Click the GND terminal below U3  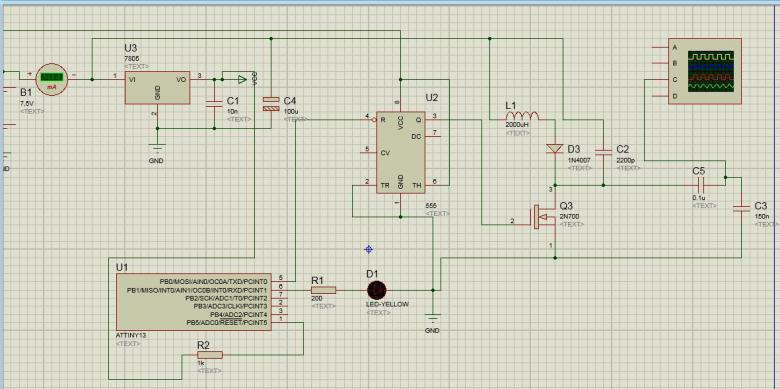point(157,148)
